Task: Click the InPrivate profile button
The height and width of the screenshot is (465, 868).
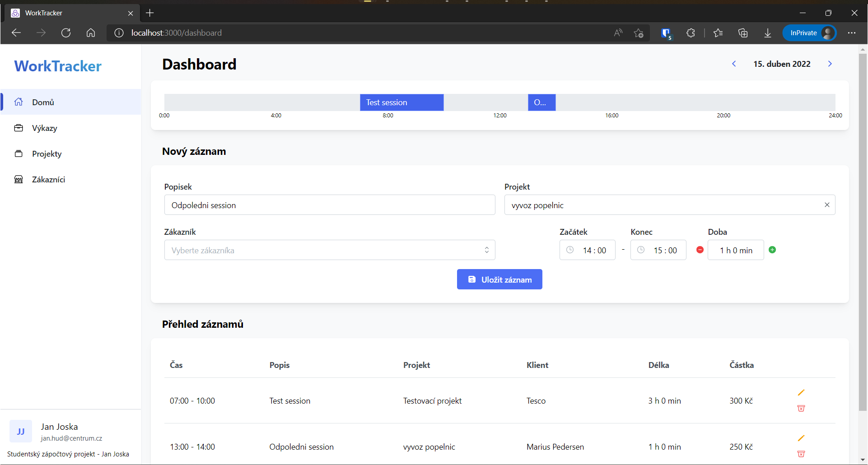Action: click(x=809, y=33)
